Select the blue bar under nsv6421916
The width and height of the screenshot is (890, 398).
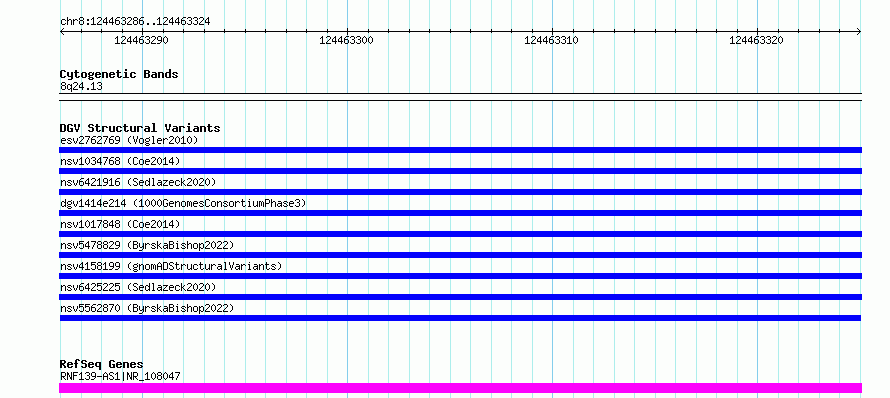pos(460,192)
